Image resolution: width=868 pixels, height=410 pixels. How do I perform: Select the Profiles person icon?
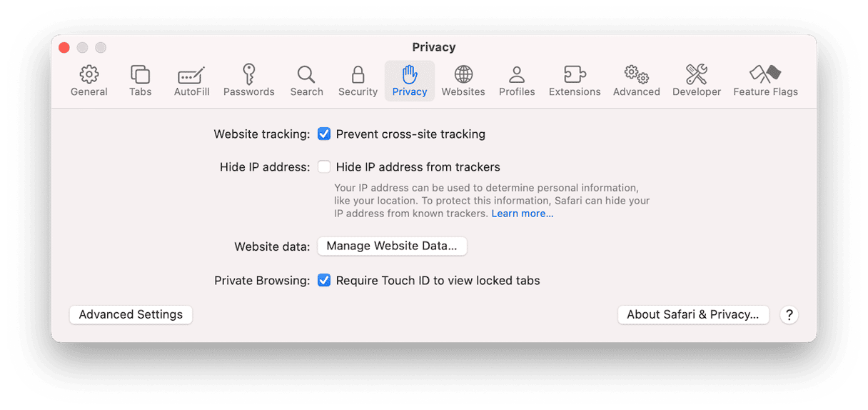click(x=517, y=74)
